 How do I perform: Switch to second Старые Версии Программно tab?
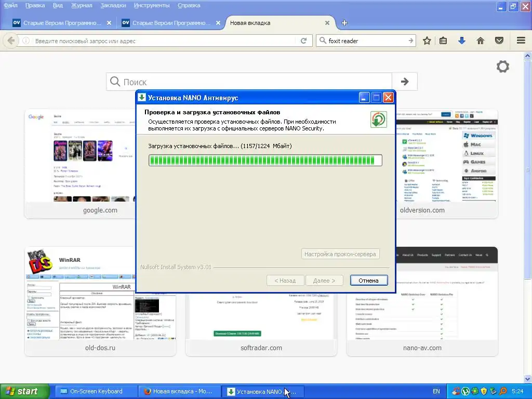(170, 23)
